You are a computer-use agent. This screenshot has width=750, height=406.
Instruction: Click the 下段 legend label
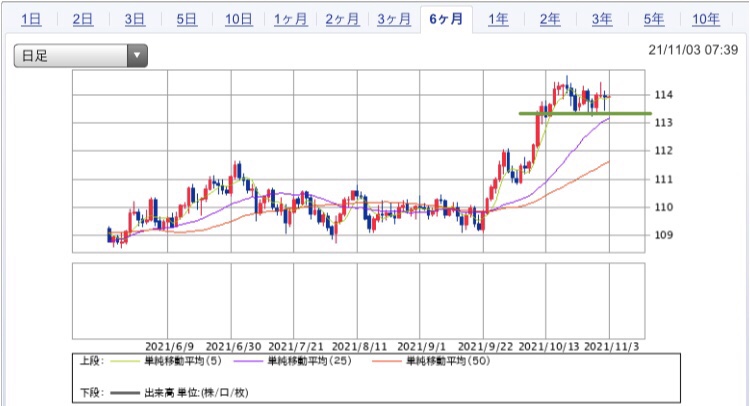[91, 393]
